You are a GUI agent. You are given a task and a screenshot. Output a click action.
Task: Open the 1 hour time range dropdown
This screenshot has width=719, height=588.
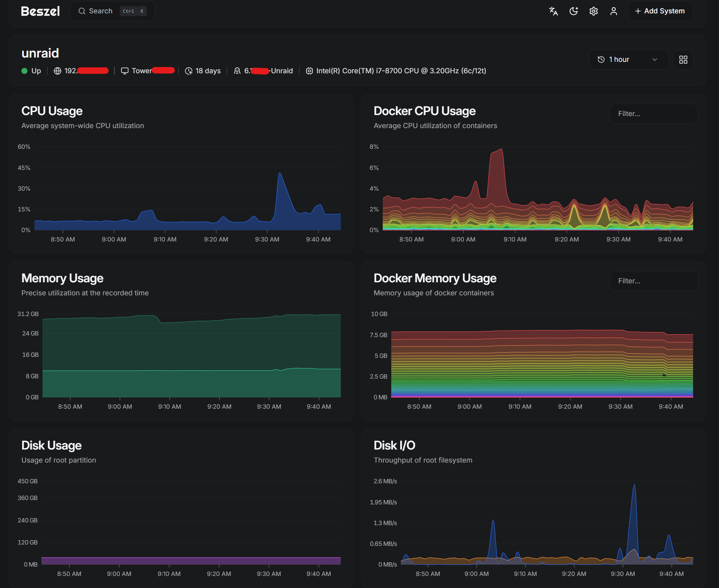pos(629,59)
